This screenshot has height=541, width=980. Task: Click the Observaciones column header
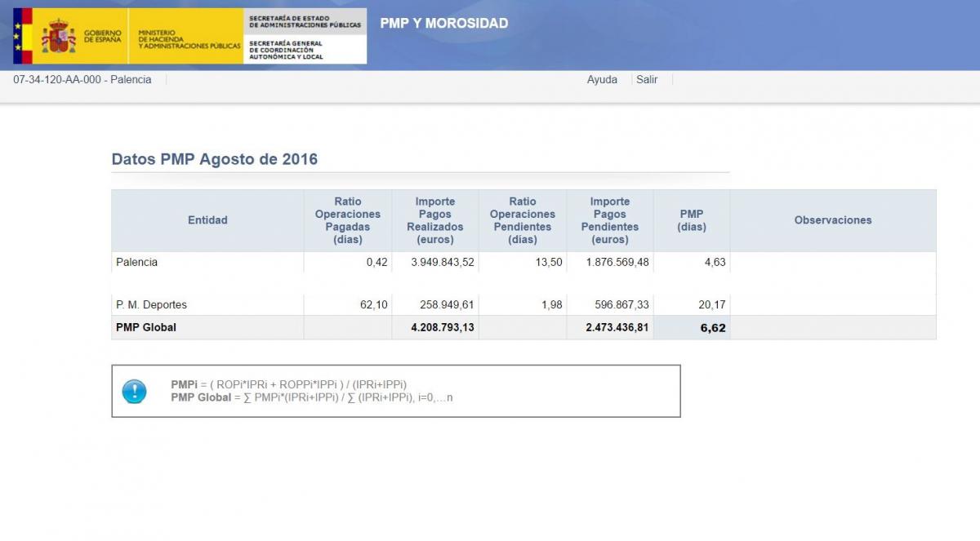tap(833, 220)
